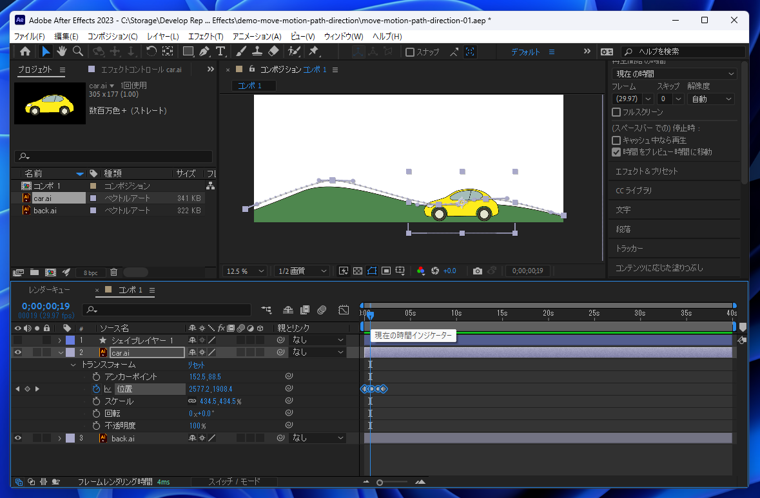Click the new folder icon in Project panel
The width and height of the screenshot is (760, 498).
[x=34, y=273]
